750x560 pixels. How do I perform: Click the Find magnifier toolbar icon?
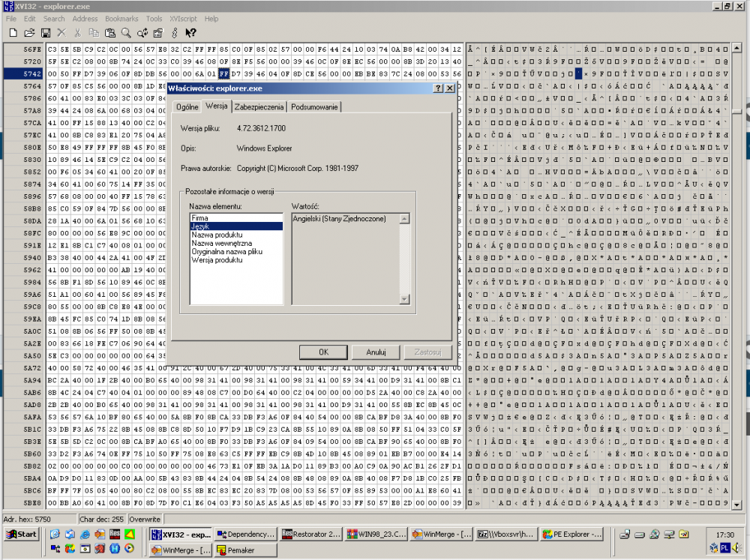pyautogui.click(x=126, y=33)
